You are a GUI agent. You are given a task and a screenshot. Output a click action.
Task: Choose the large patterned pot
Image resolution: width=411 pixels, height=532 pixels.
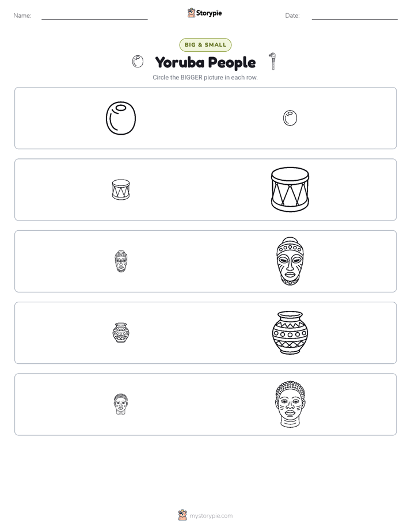pos(290,333)
